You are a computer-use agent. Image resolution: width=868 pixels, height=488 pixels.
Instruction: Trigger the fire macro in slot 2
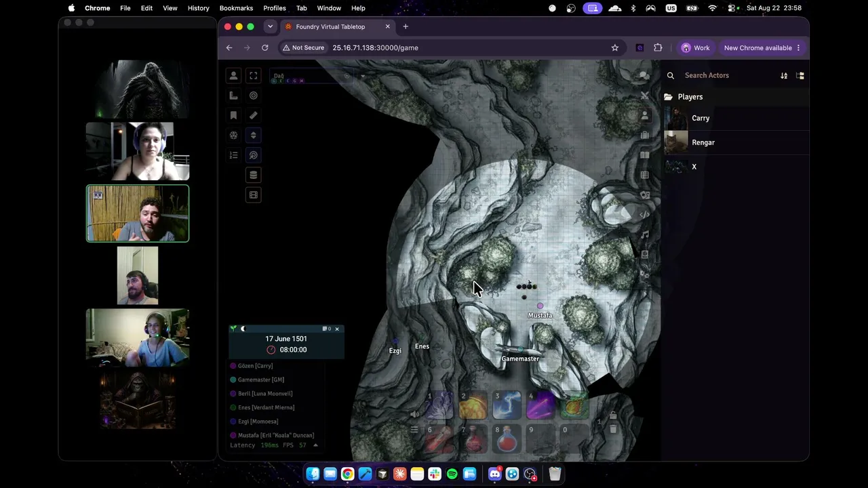473,405
